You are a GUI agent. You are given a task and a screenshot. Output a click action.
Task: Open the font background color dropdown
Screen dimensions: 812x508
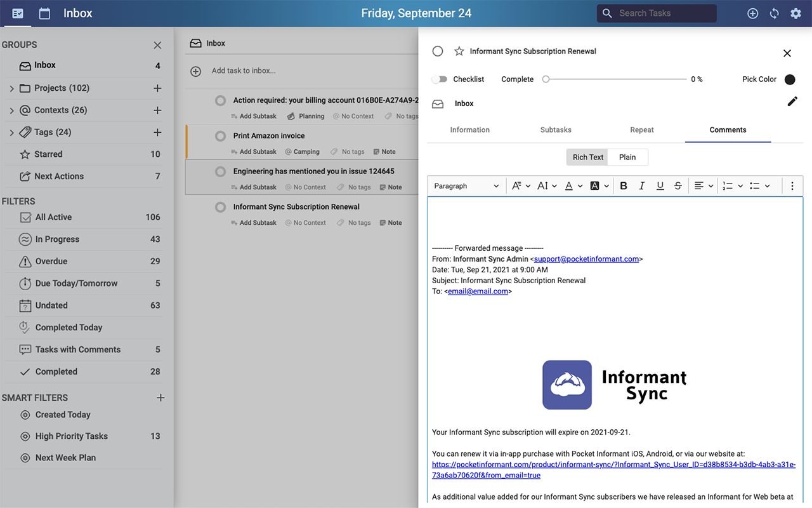coord(599,186)
